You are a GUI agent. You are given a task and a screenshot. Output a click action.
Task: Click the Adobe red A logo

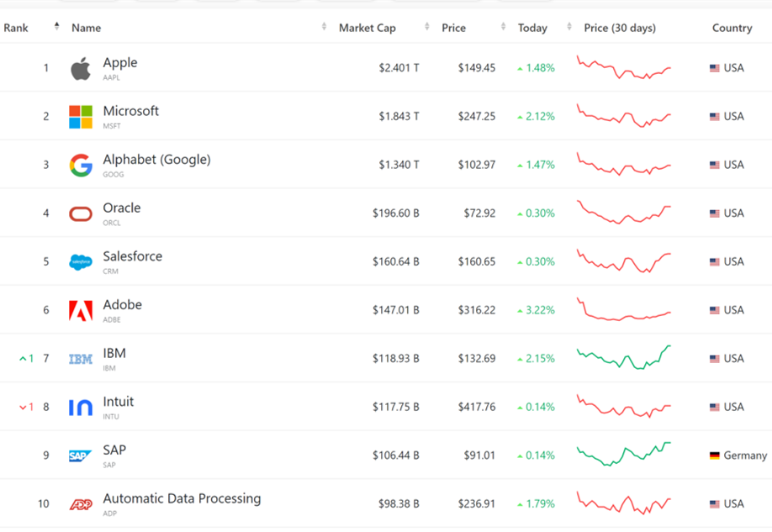81,310
